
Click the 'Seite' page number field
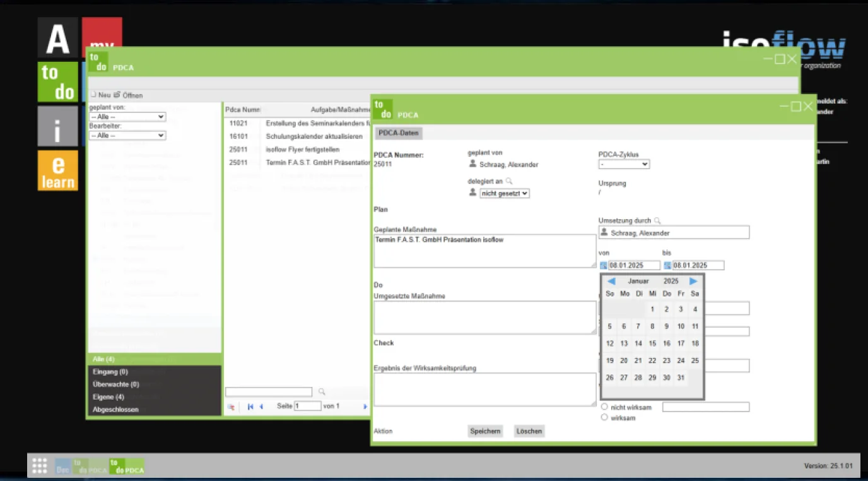coord(308,406)
